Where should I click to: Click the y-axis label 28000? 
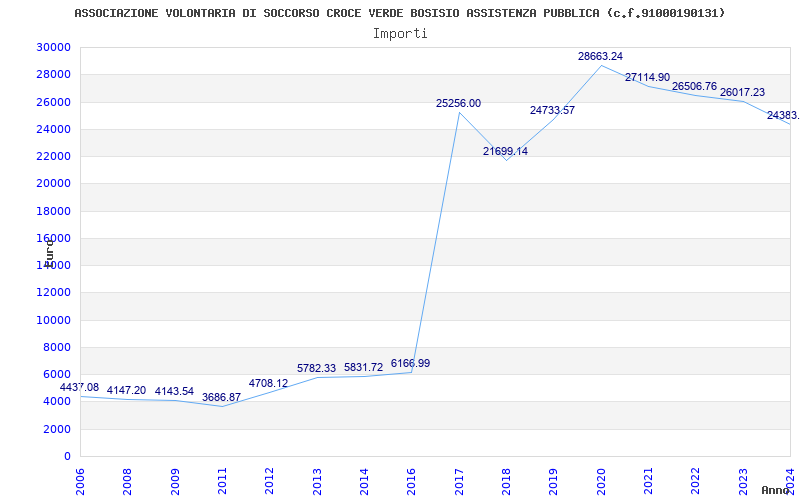[x=54, y=74]
